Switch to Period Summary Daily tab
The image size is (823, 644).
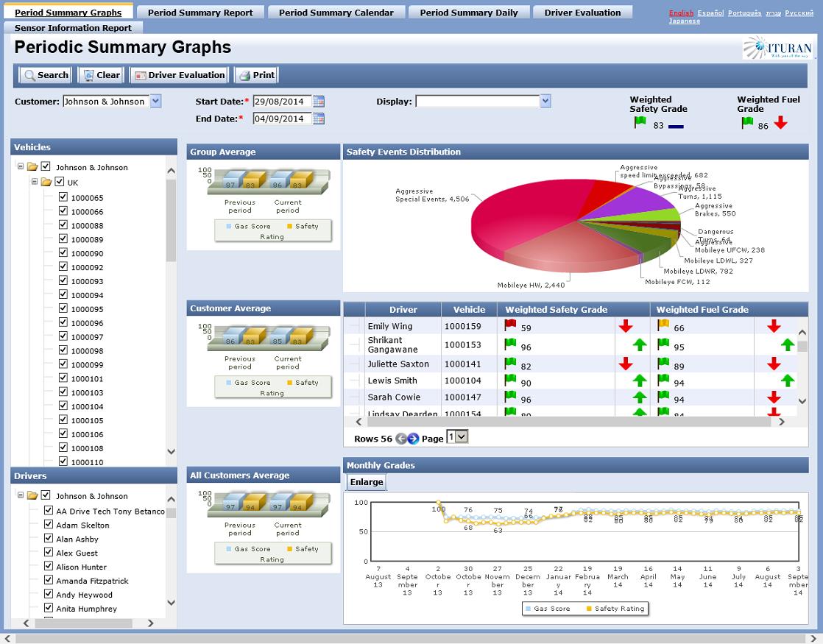(469, 13)
